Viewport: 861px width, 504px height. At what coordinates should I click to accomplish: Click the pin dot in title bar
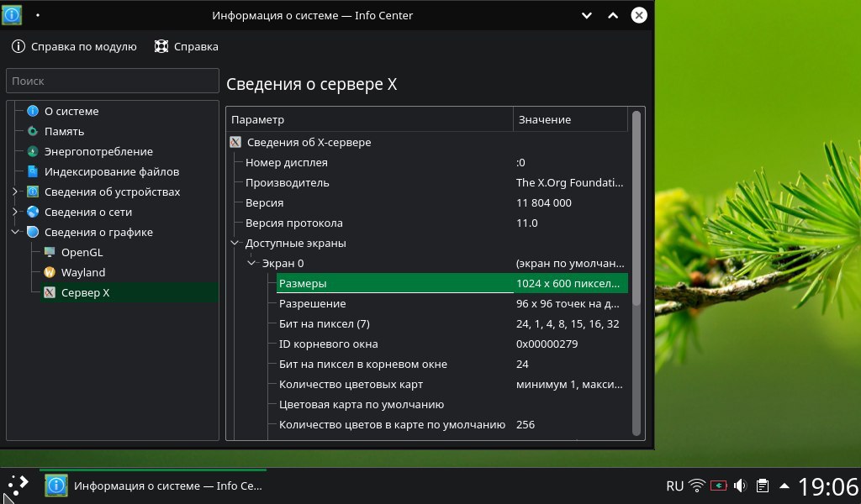(37, 15)
